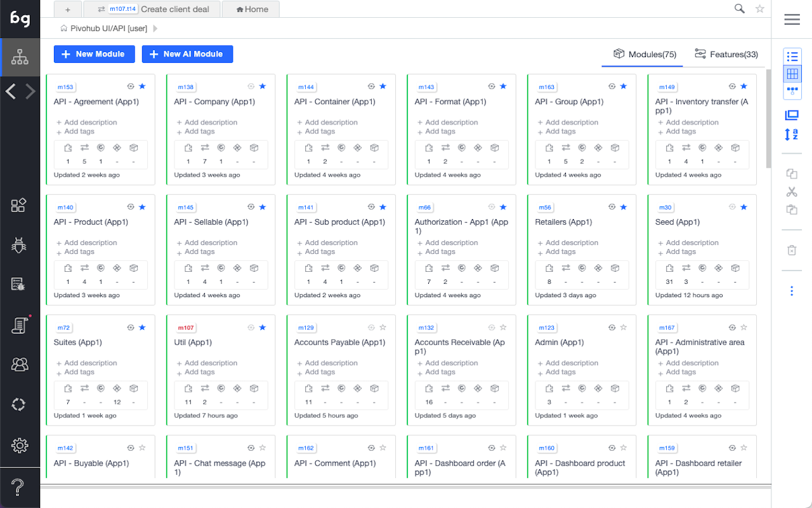Open the hamburger menu at top right
Screen dimensions: 812x508
click(791, 20)
